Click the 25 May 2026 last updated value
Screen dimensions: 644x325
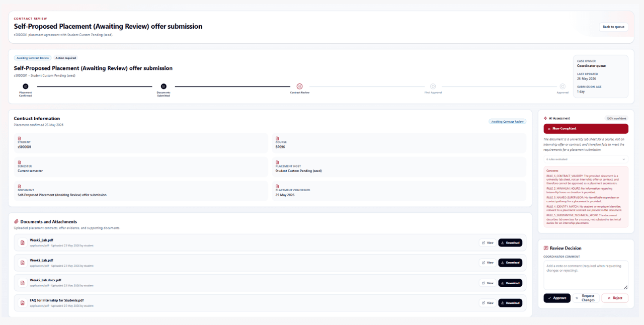588,78
